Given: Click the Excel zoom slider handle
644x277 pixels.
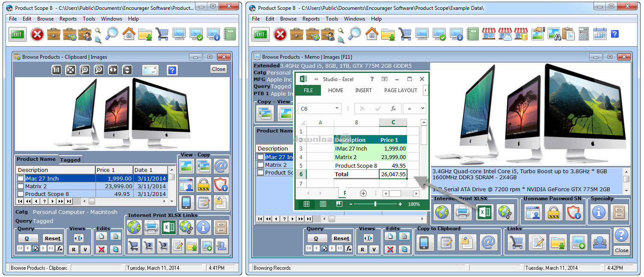Looking at the screenshot, I should [x=375, y=204].
